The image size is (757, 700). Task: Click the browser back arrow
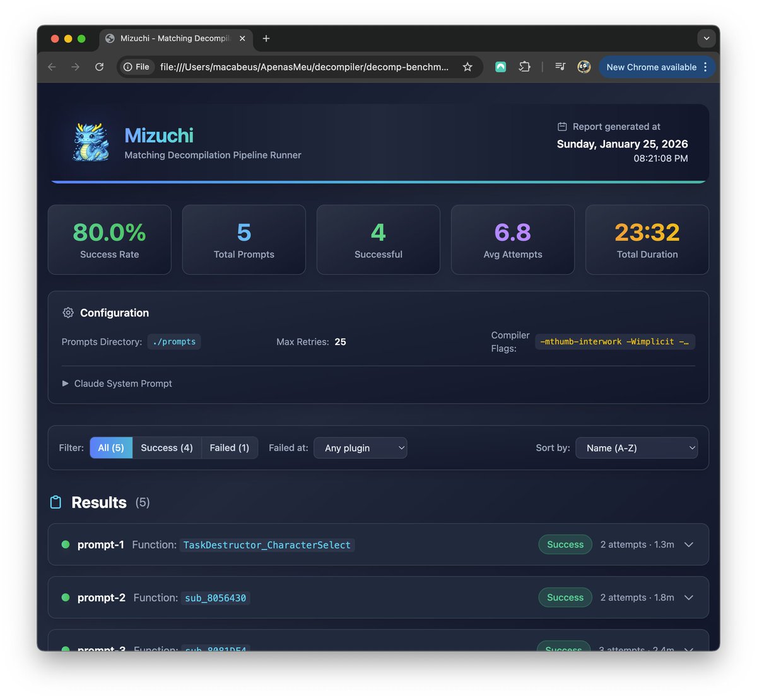click(52, 67)
